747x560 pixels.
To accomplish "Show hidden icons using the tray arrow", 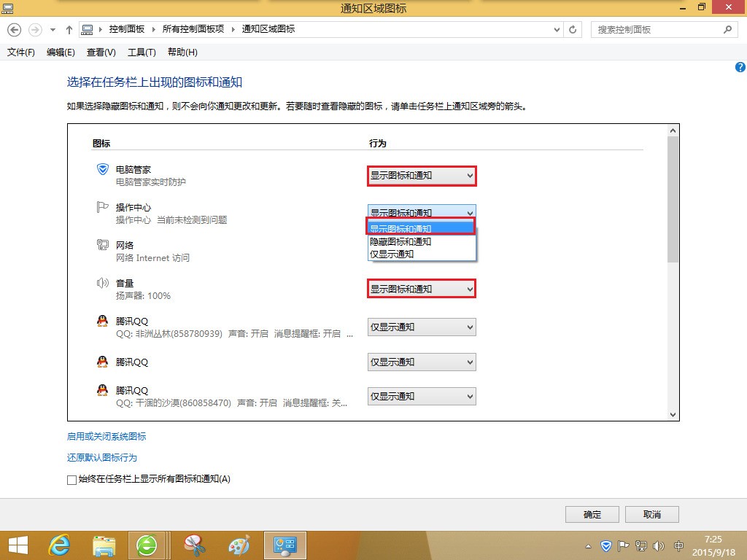I will click(589, 546).
